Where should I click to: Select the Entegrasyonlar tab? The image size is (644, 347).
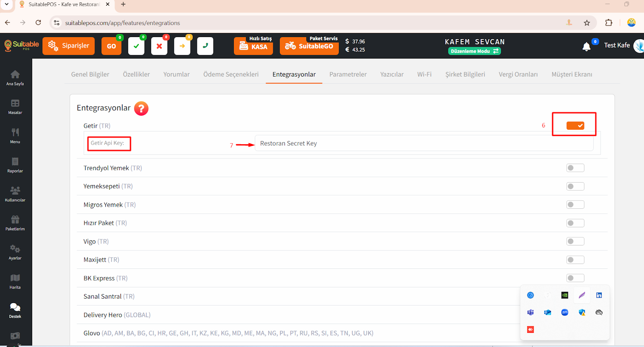click(294, 74)
